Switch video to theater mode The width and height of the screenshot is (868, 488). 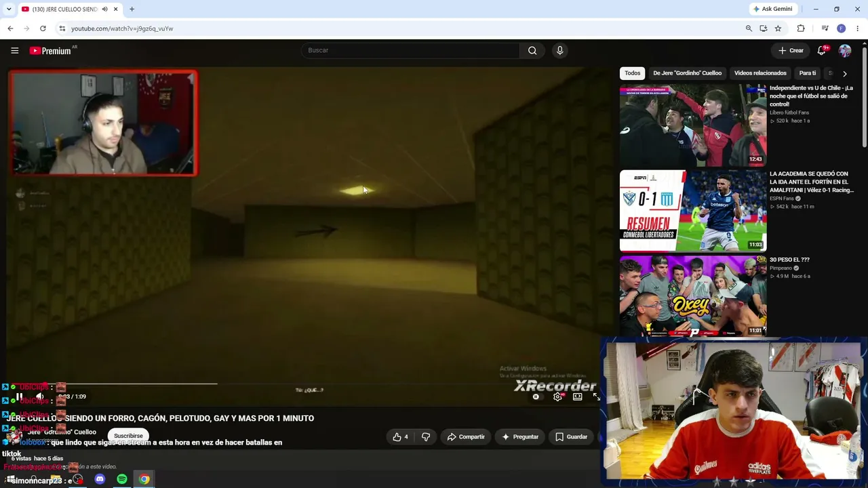(578, 396)
